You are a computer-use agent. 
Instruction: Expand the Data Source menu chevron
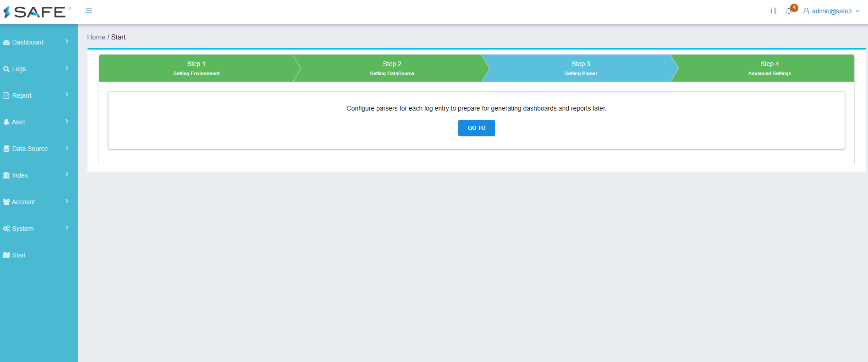(67, 148)
